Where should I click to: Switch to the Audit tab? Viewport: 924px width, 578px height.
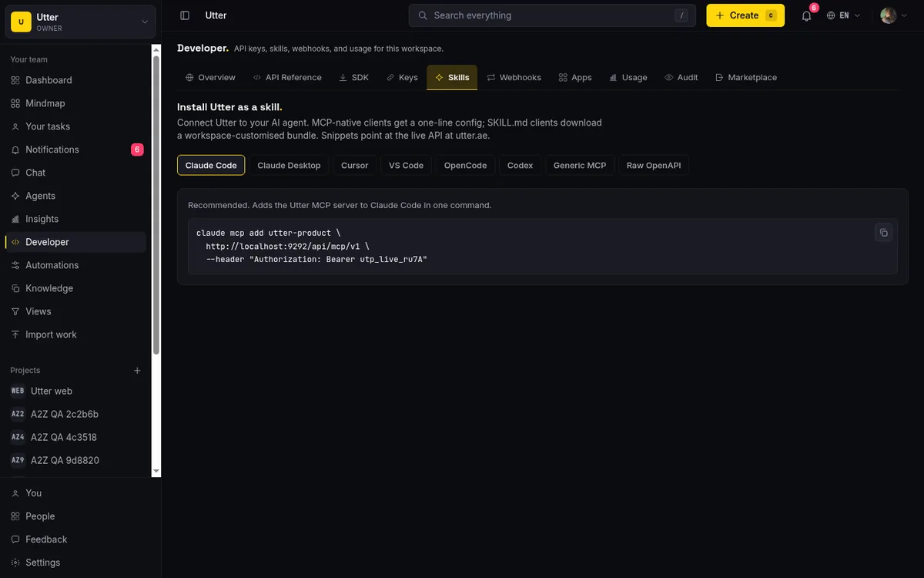point(681,77)
